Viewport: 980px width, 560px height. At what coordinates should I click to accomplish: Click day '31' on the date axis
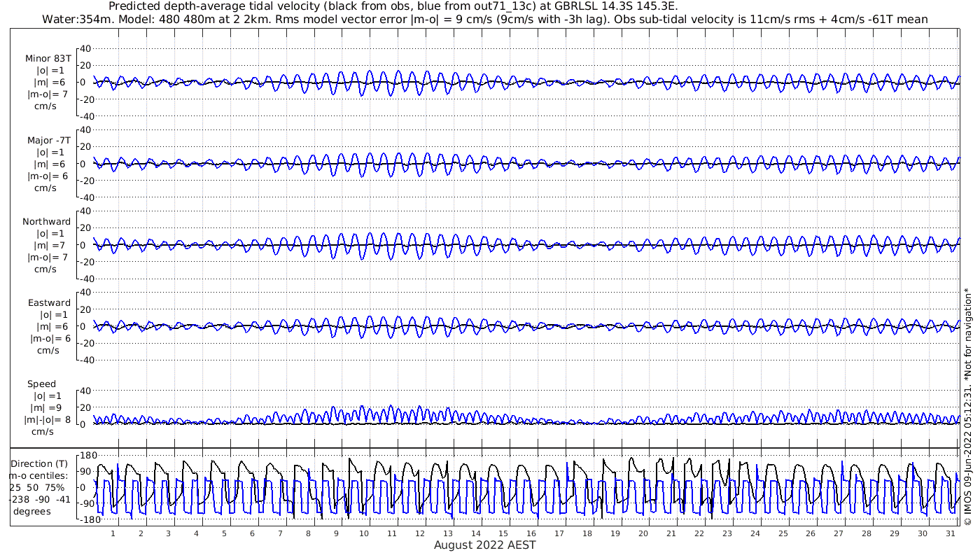(951, 533)
